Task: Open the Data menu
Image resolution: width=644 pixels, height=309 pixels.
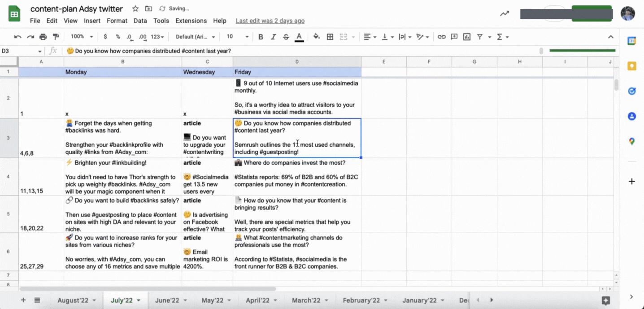Action: 140,21
